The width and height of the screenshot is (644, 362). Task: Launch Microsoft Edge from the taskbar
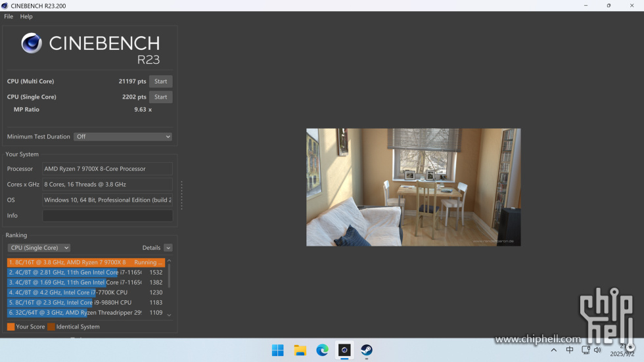[322, 350]
